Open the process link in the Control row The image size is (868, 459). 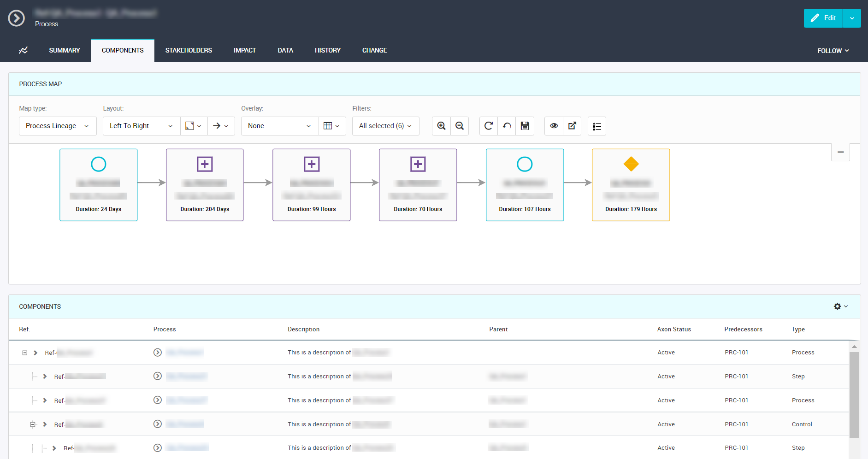coord(185,424)
